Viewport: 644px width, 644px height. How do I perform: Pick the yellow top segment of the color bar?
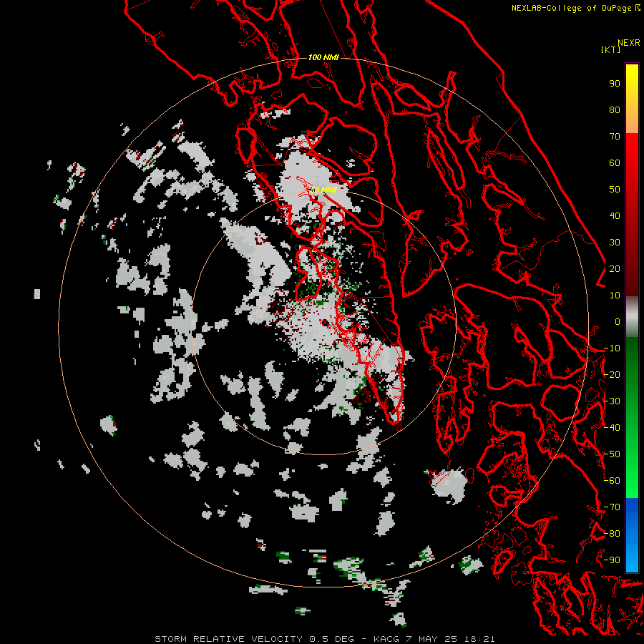pyautogui.click(x=632, y=99)
